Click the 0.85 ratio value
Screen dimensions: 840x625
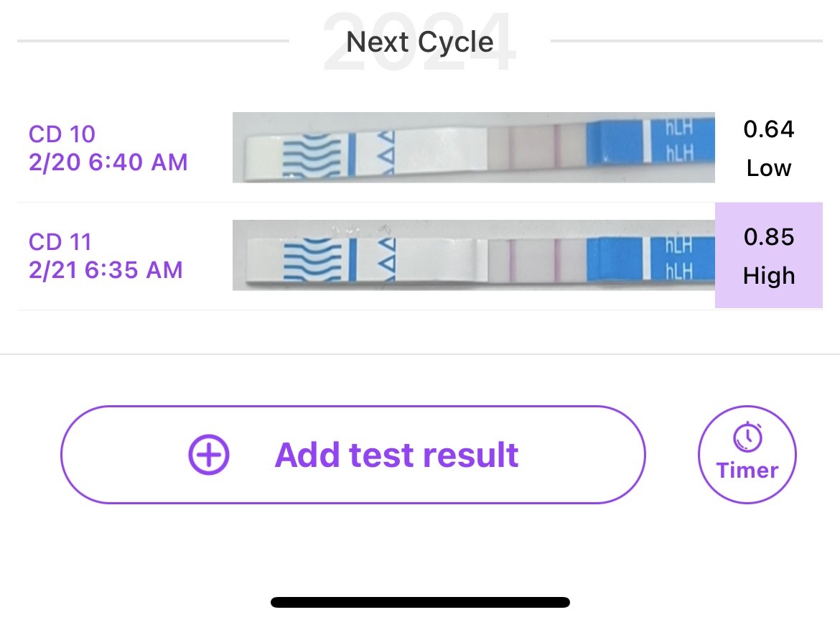[769, 237]
